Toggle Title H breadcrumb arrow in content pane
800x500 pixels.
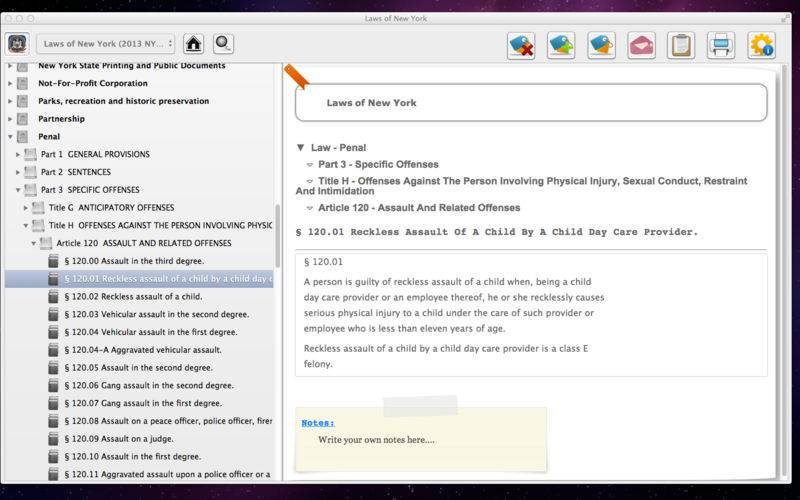(310, 182)
